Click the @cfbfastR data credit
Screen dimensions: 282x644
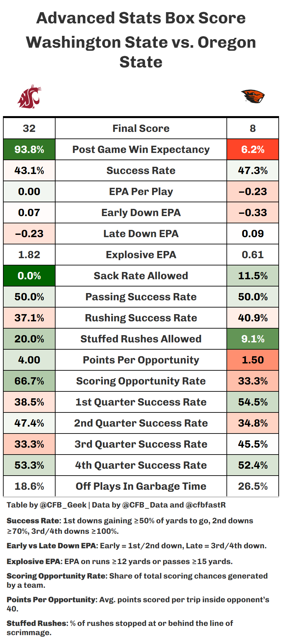[206, 505]
